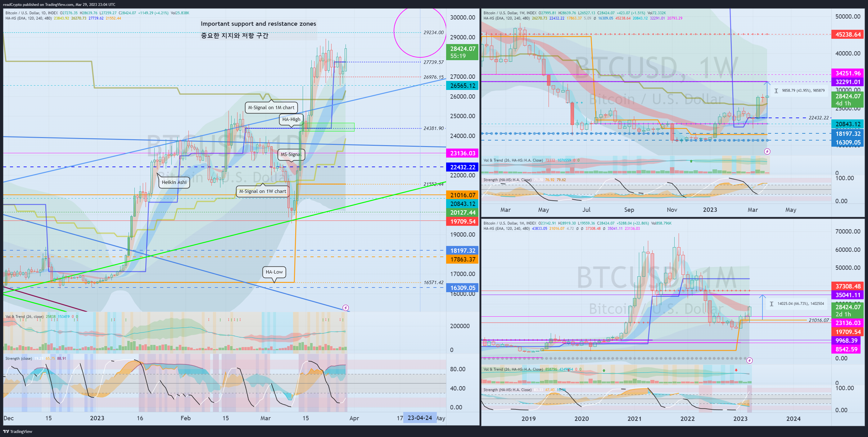Click the highlighted 23-04-24 date marker
Viewport: 868px width, 437px height.
(419, 418)
